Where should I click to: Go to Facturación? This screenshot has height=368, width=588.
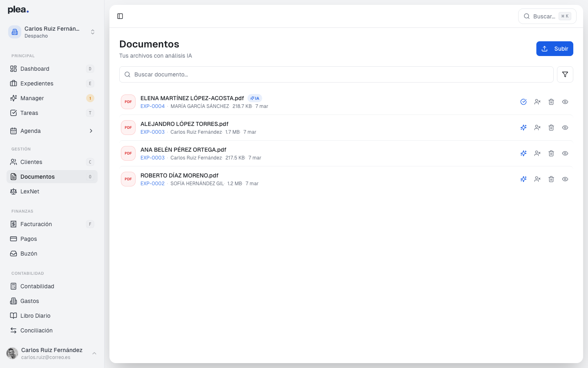click(x=52, y=224)
